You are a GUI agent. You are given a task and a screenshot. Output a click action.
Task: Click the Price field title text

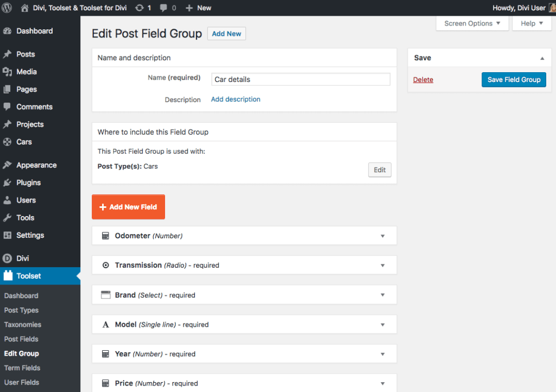(124, 383)
